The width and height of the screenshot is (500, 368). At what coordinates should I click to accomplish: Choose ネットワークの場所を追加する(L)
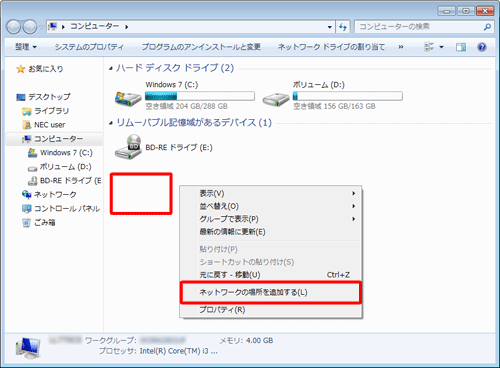click(x=271, y=292)
